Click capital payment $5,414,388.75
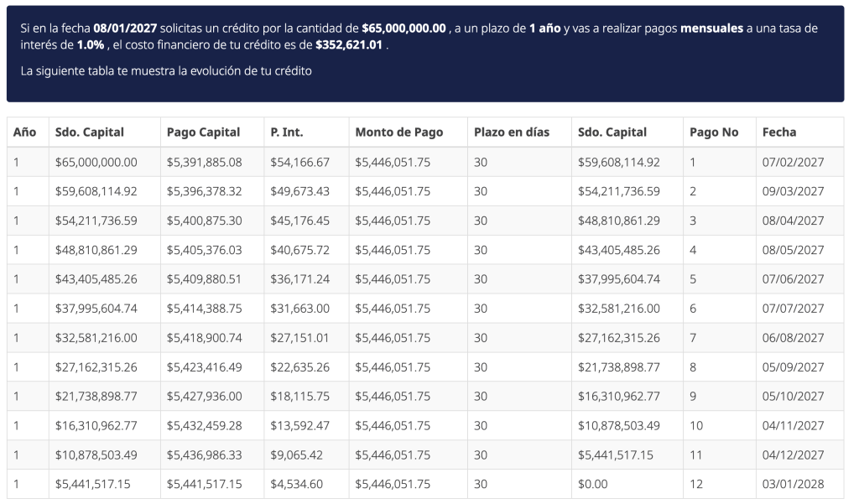Image resolution: width=859 pixels, height=504 pixels. pos(205,309)
